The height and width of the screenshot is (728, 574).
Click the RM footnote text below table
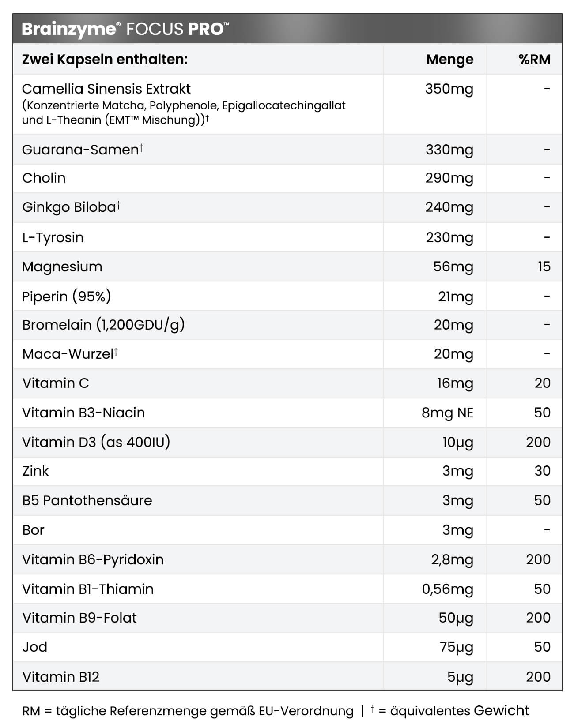pyautogui.click(x=188, y=711)
